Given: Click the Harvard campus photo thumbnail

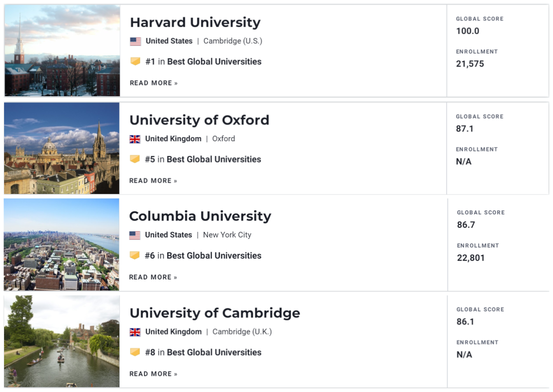Looking at the screenshot, I should (62, 51).
